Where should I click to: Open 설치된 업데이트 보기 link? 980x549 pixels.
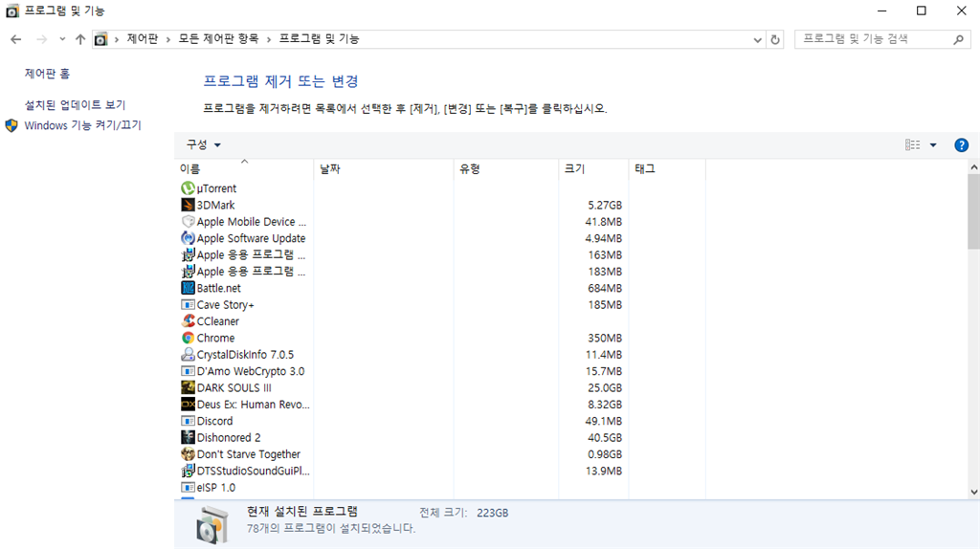pos(75,105)
